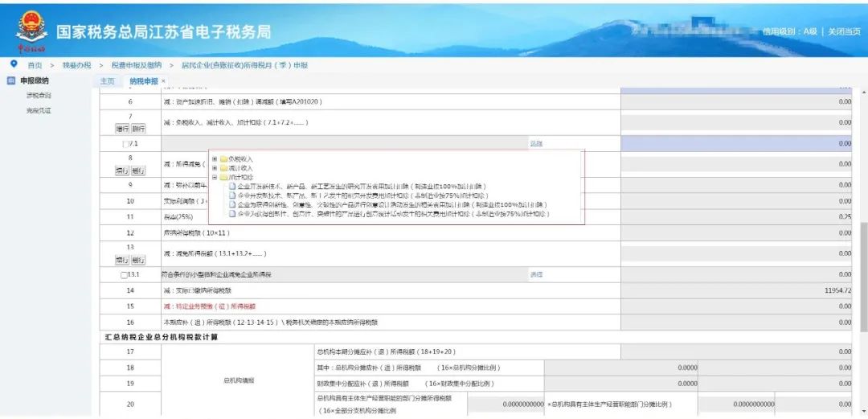This screenshot has height=419, width=868.
Task: Click red text 减：特定业务预缴(征)所得税额 in row 15
Action: 209,306
